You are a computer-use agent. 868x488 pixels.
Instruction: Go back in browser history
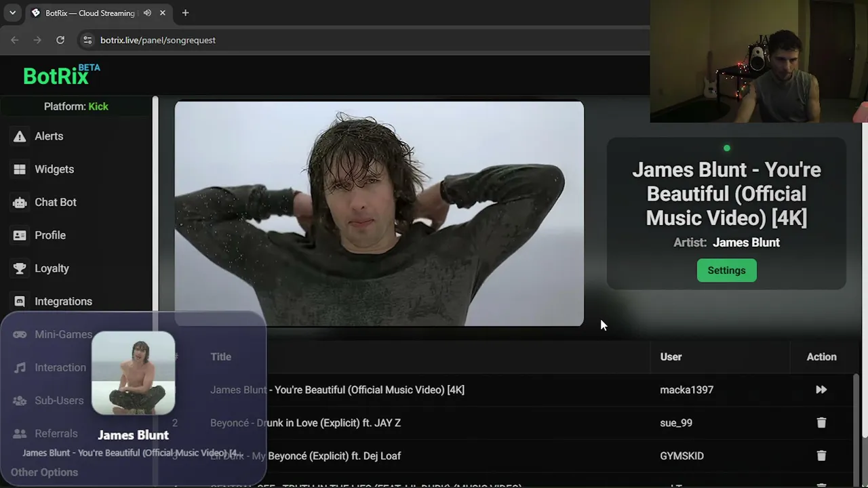tap(15, 40)
